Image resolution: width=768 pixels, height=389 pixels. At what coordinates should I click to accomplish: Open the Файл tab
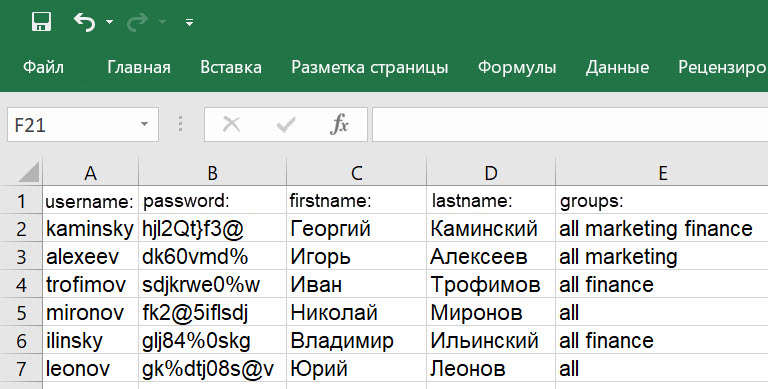pyautogui.click(x=43, y=67)
